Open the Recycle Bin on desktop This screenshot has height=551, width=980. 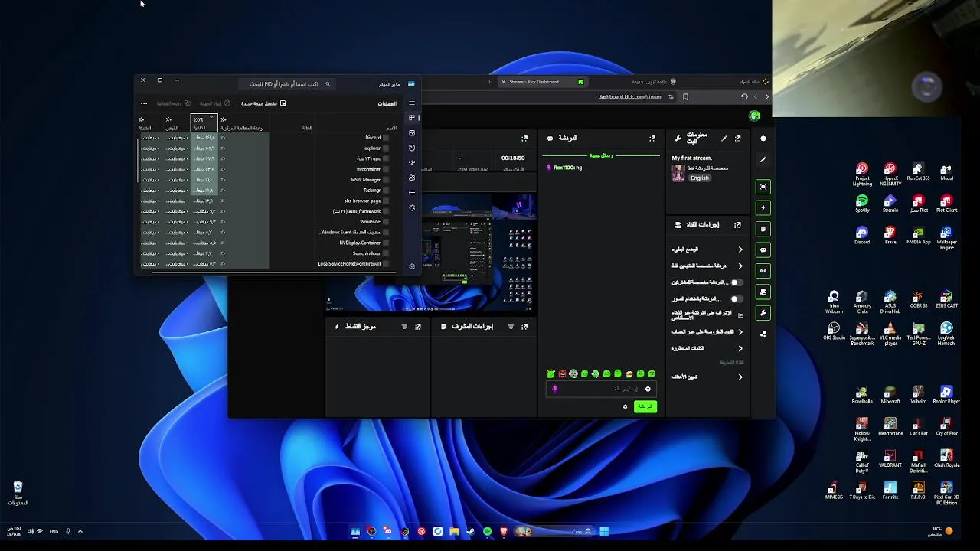click(18, 493)
